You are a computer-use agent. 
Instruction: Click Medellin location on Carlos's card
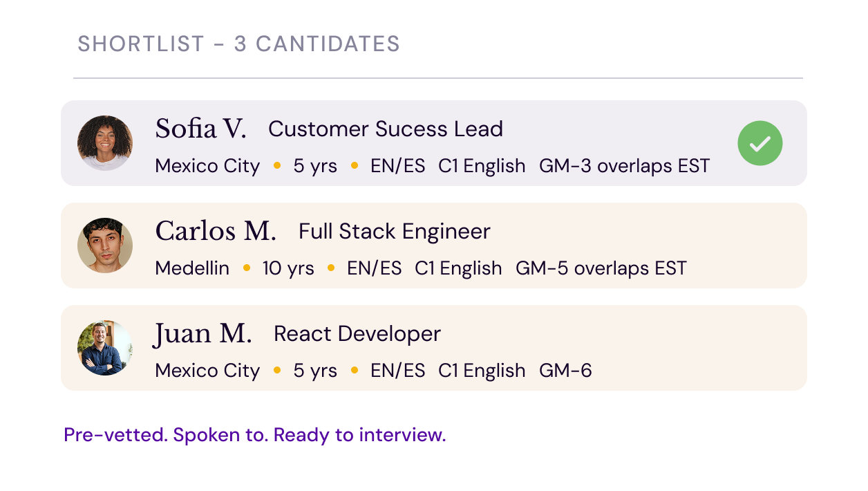pos(192,268)
